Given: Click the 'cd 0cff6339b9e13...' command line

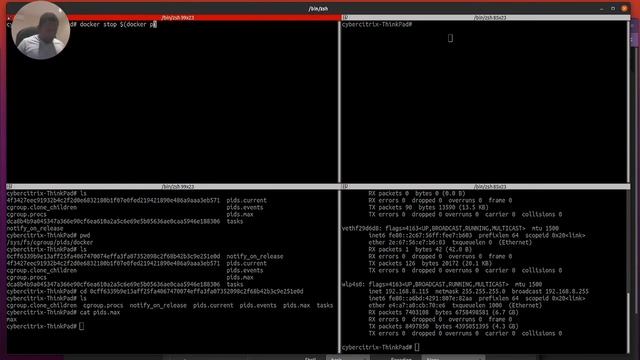Looking at the screenshot, I should coord(155,291).
